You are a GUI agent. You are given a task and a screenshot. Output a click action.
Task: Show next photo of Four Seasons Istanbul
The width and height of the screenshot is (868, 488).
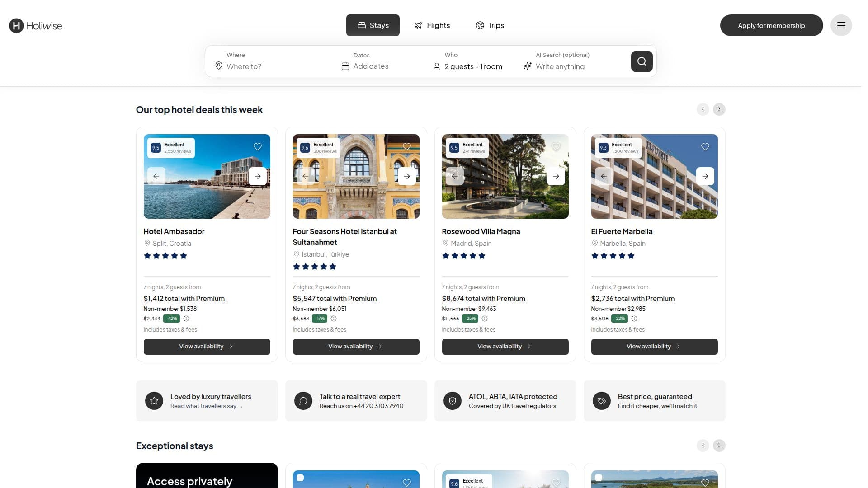[407, 176]
